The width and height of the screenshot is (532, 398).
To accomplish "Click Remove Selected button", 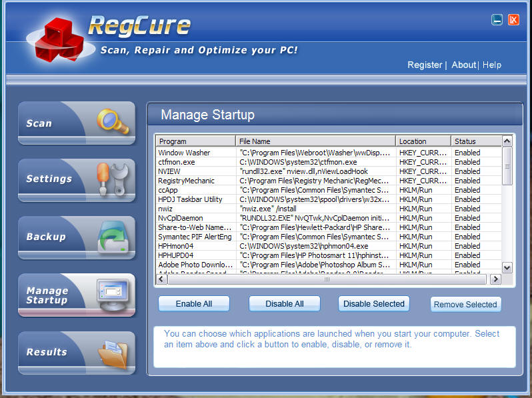I will pyautogui.click(x=465, y=305).
